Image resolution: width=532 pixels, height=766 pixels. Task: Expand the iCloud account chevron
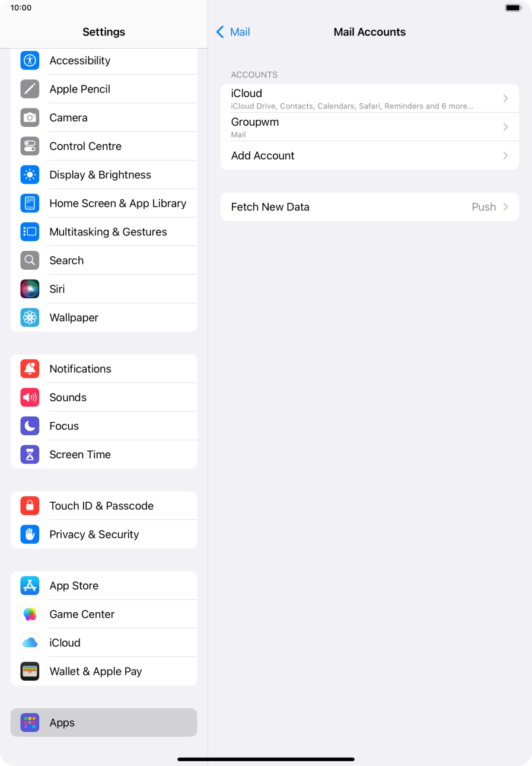(505, 98)
